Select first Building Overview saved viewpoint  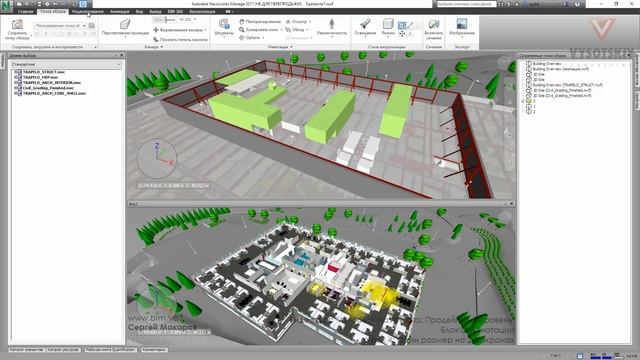pyautogui.click(x=547, y=64)
